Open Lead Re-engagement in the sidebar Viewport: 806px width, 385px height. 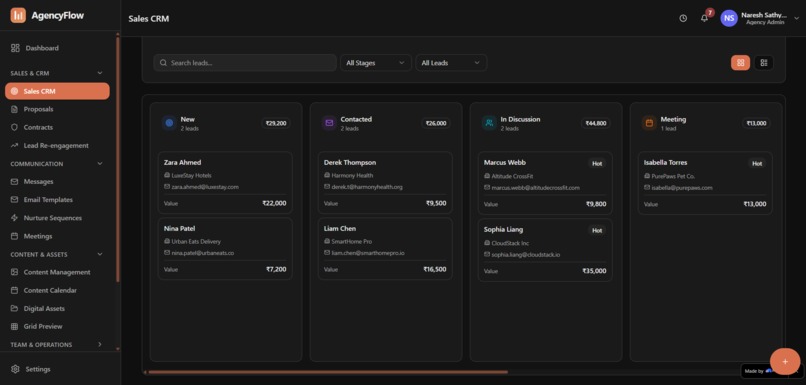click(x=58, y=145)
